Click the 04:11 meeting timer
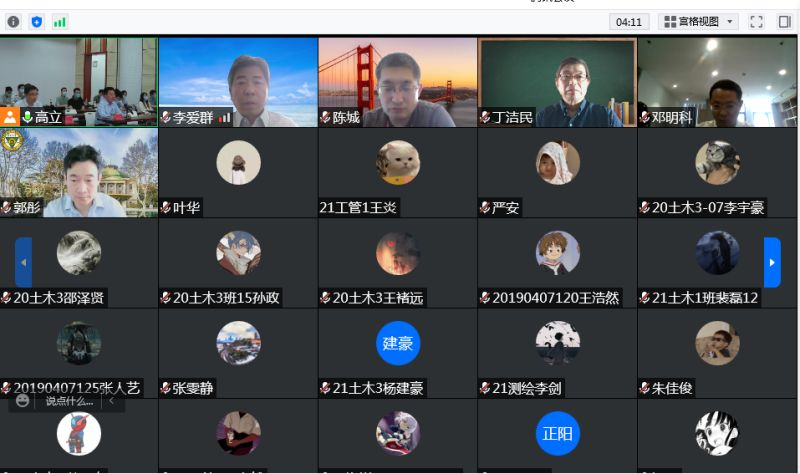Image resolution: width=800 pixels, height=474 pixels. coord(629,21)
